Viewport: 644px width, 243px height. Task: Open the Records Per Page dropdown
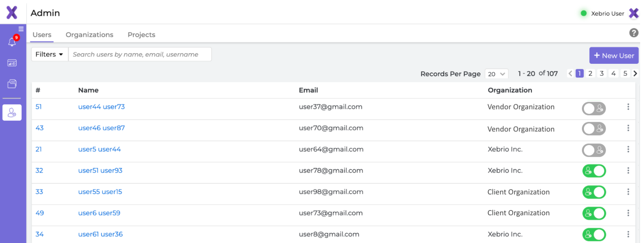(x=496, y=74)
